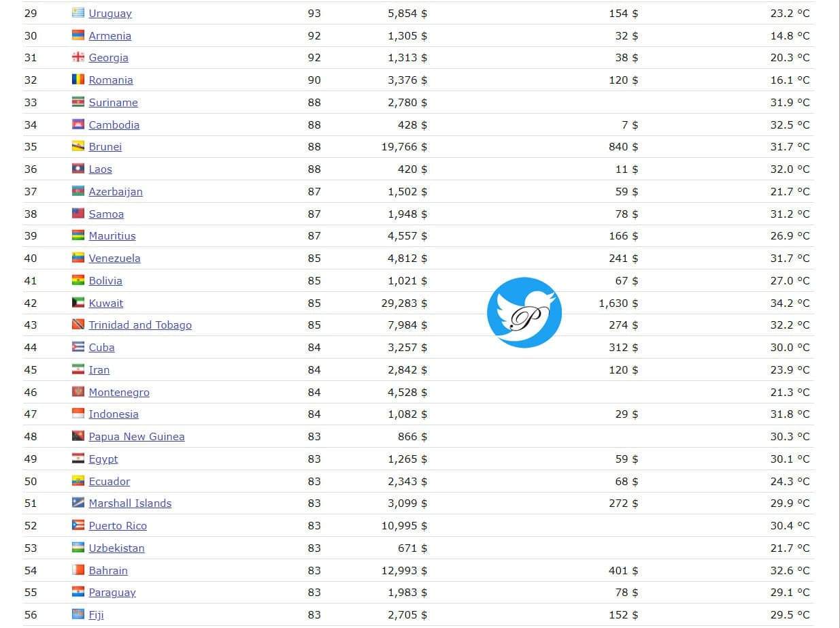Select the Azerbaijan link

click(116, 192)
